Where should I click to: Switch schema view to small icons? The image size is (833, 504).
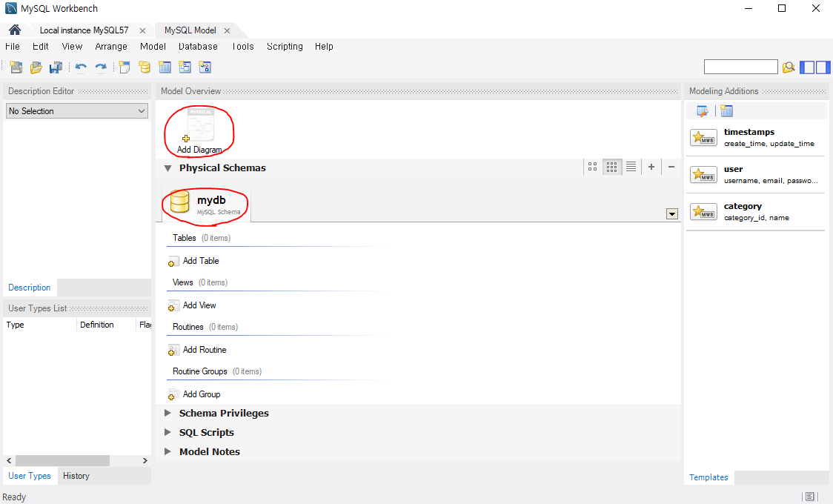click(612, 167)
